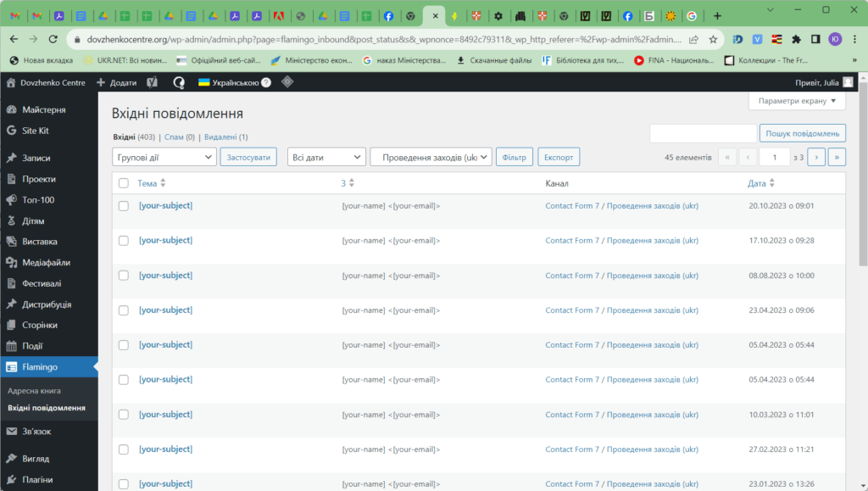The image size is (868, 491).
Task: Open the Записи menu item in sidebar
Action: (36, 159)
